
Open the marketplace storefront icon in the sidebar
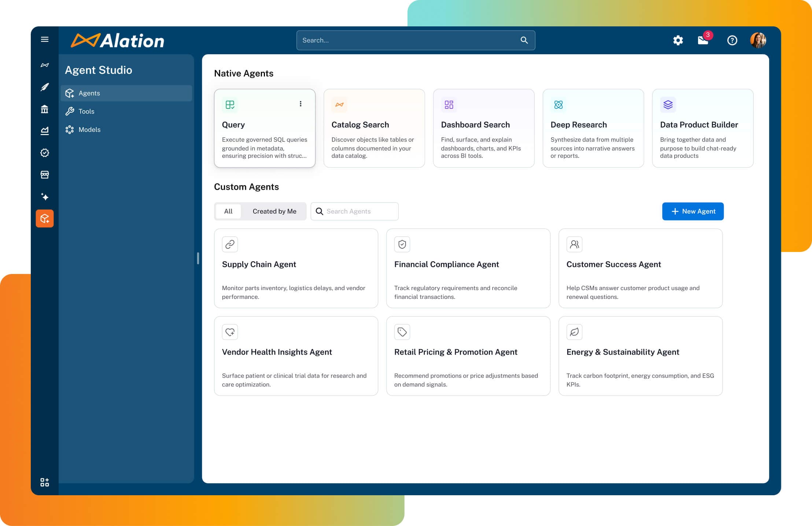[45, 175]
